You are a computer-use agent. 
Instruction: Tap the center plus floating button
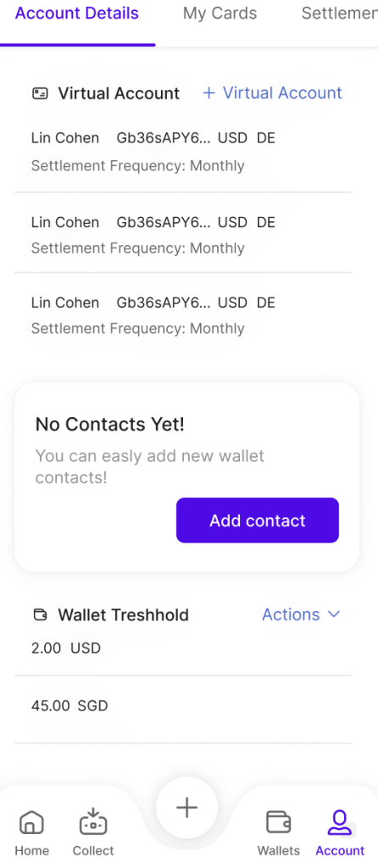click(x=187, y=808)
